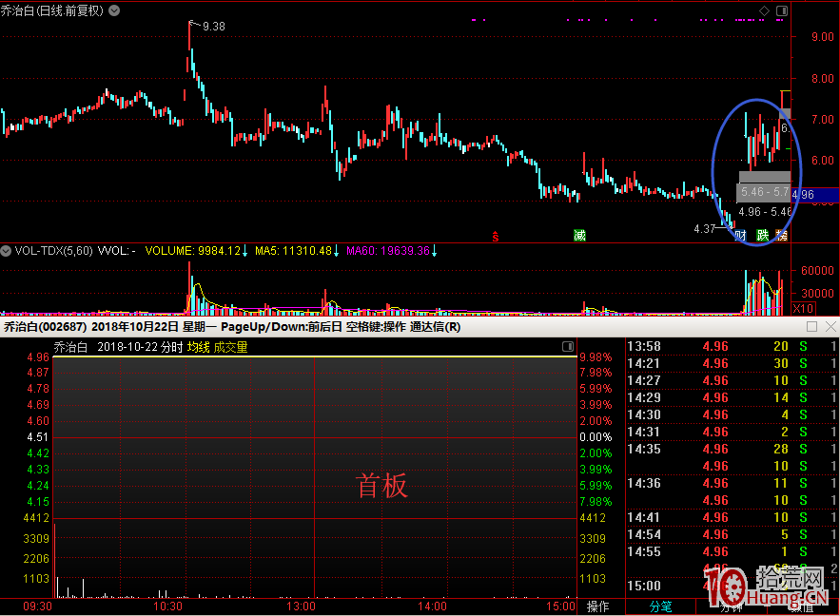The width and height of the screenshot is (840, 616).
Task: Switch to the 分笔 tab
Action: tap(660, 606)
